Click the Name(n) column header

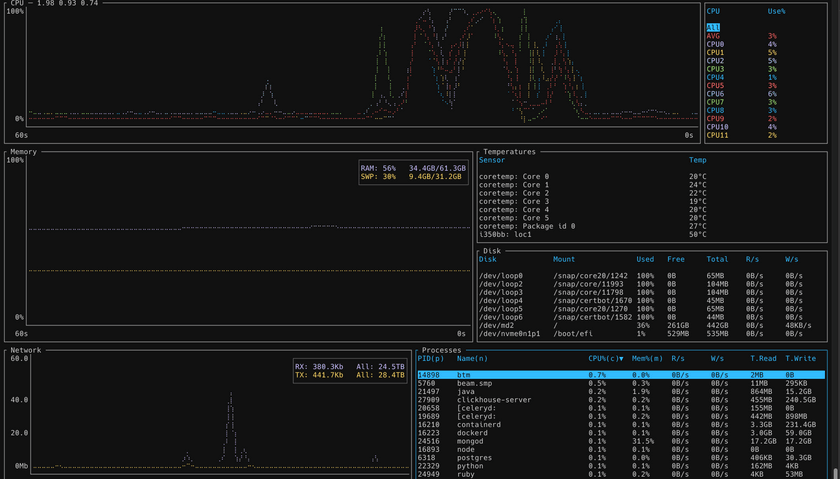[473, 358]
